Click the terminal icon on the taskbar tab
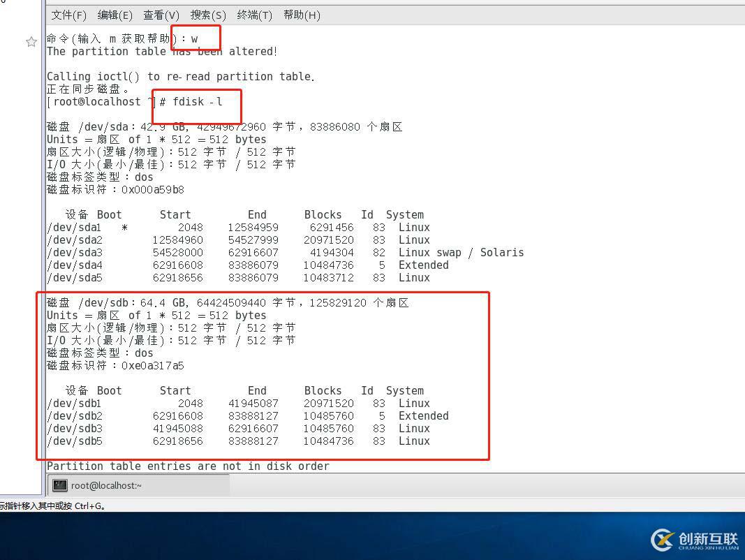745x560 pixels. pyautogui.click(x=59, y=485)
